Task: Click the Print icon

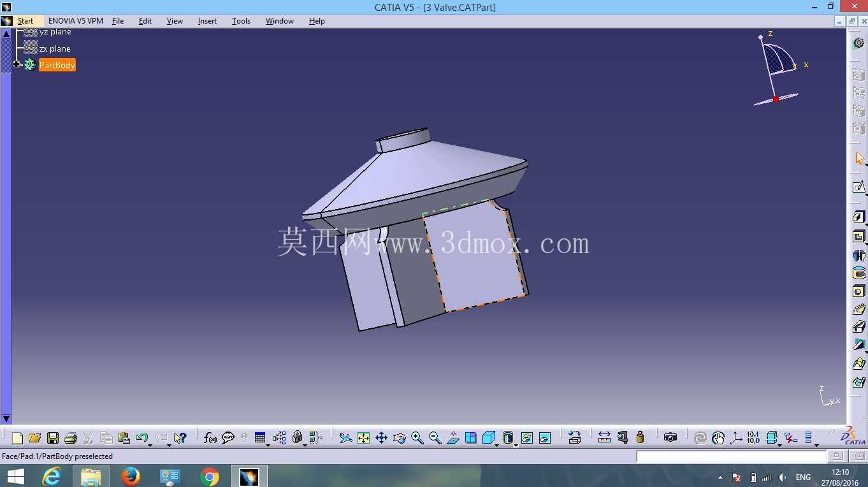Action: point(71,438)
